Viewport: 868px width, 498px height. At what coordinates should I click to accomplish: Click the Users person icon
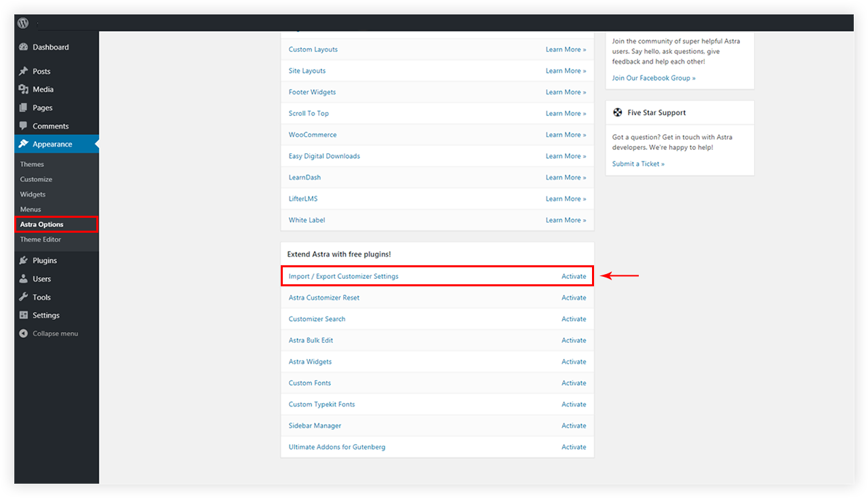[24, 279]
